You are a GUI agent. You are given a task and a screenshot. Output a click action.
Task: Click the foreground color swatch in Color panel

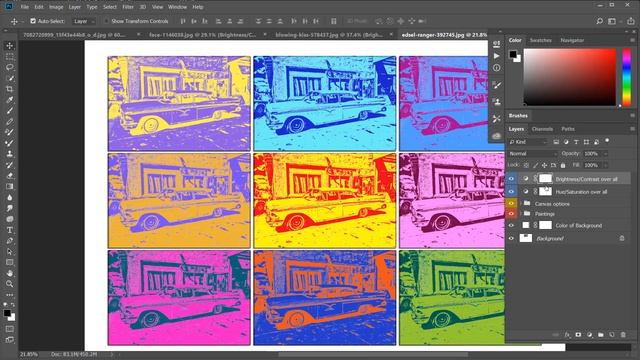512,54
